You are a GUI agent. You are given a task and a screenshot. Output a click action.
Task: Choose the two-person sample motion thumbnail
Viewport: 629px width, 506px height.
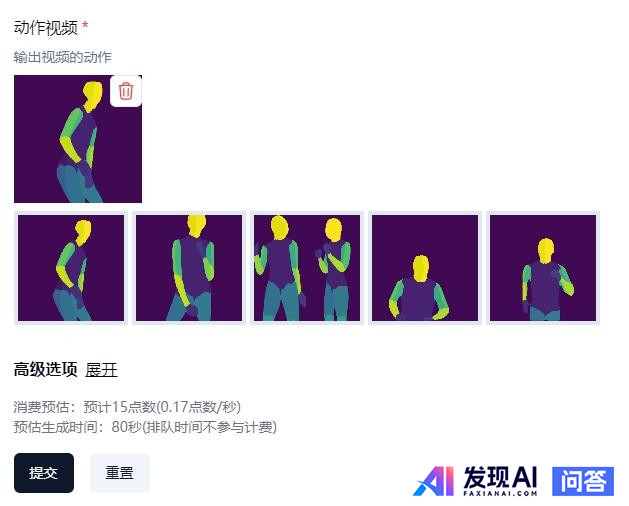(x=307, y=268)
